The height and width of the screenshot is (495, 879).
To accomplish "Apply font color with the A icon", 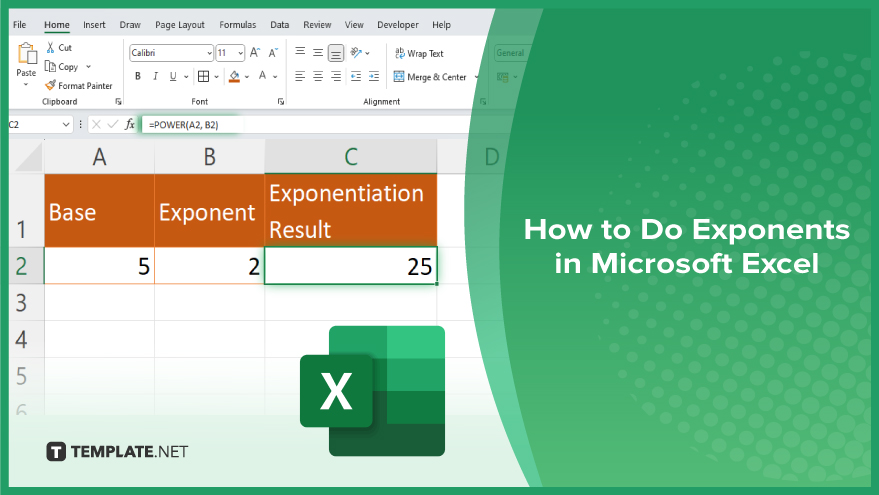I will (262, 76).
